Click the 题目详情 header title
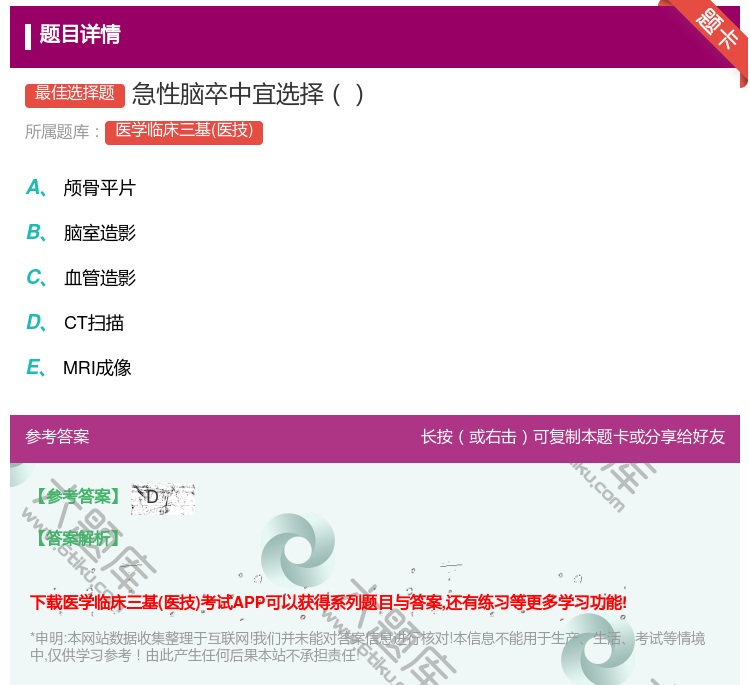 coord(80,34)
